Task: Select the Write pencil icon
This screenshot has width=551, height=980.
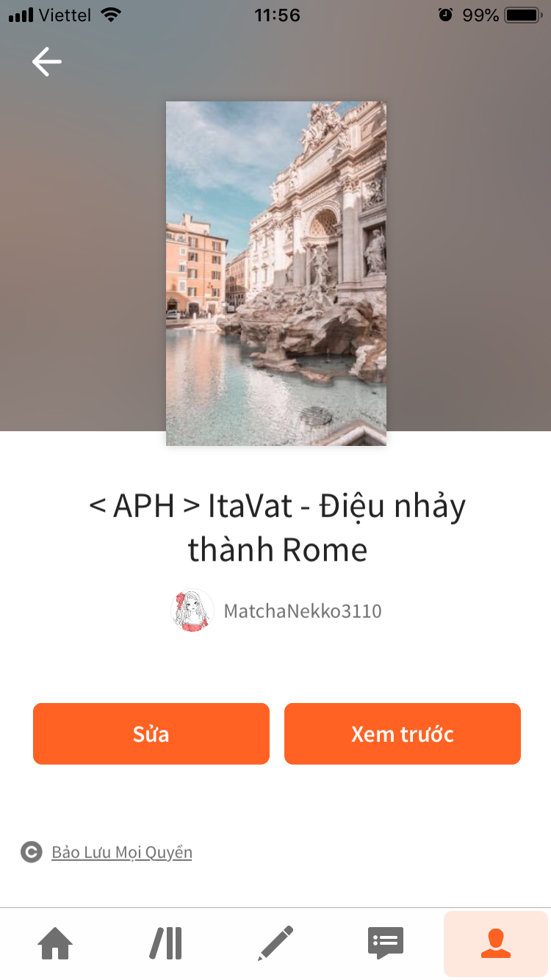Action: click(275, 944)
